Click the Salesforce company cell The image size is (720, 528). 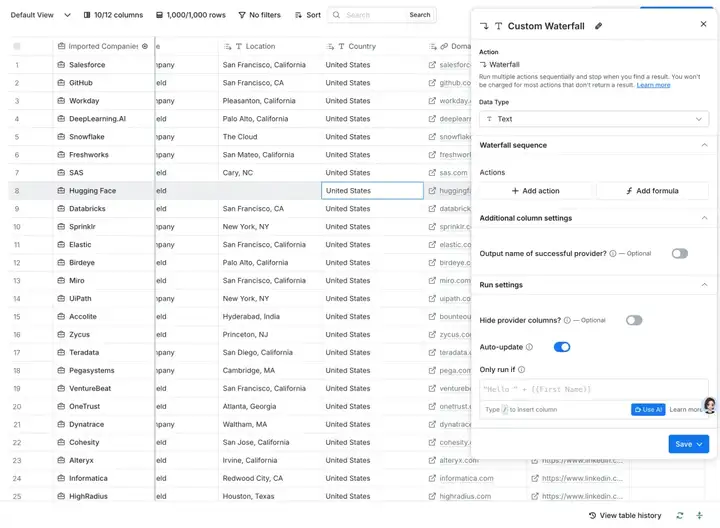coord(103,65)
